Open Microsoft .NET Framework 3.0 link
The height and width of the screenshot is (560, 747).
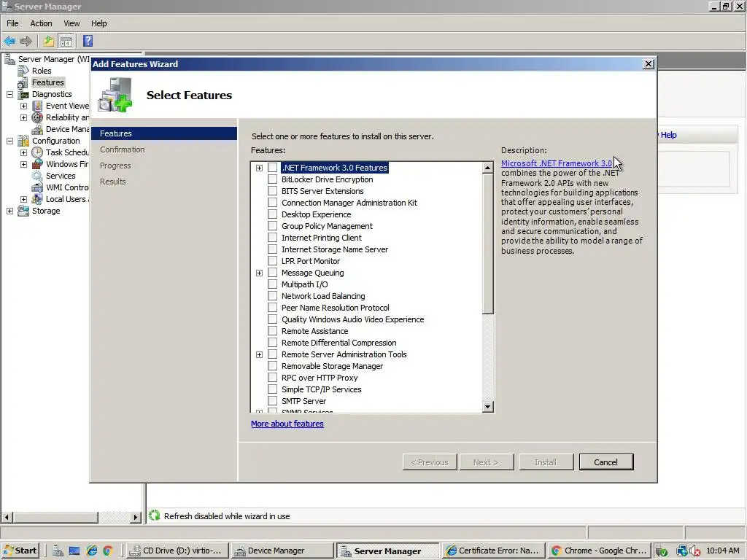pyautogui.click(x=557, y=163)
